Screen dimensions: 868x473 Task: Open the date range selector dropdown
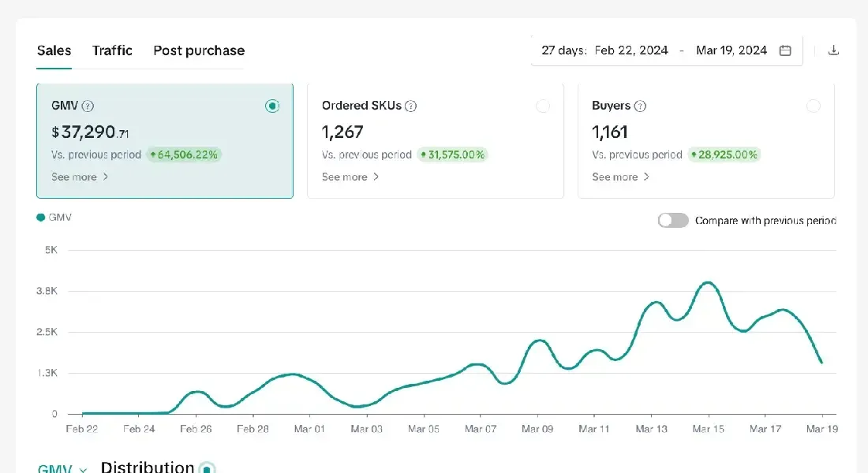click(x=667, y=50)
